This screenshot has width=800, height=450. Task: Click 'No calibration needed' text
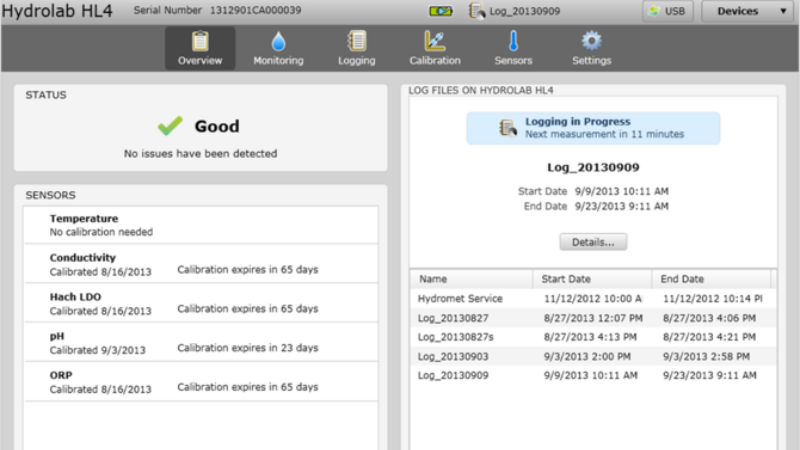click(101, 232)
